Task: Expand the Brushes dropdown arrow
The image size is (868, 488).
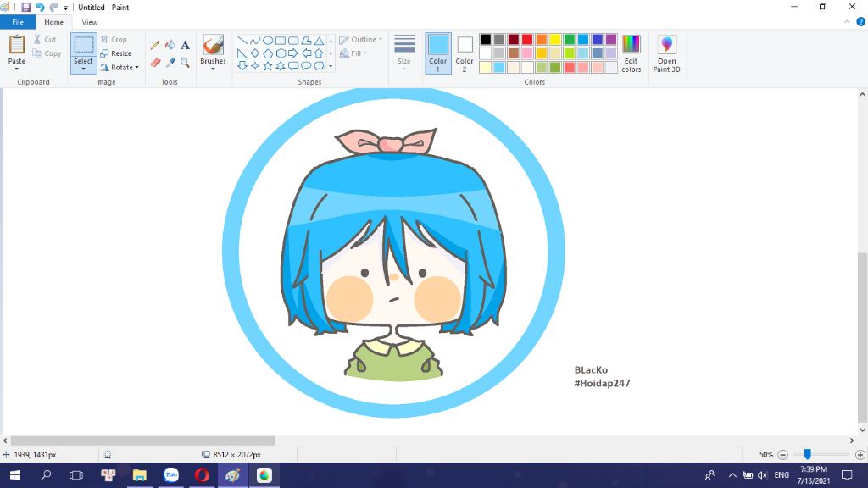Action: coord(213,69)
